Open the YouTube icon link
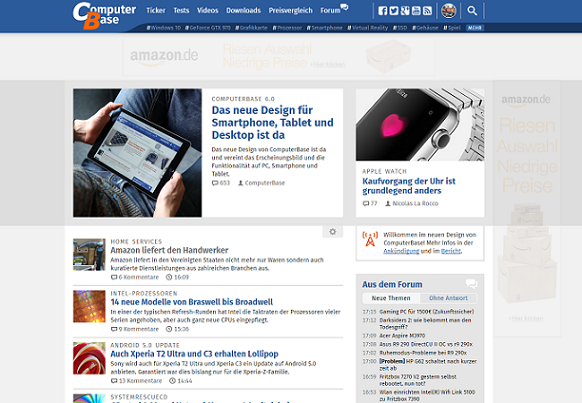The image size is (582, 403). pos(416,11)
